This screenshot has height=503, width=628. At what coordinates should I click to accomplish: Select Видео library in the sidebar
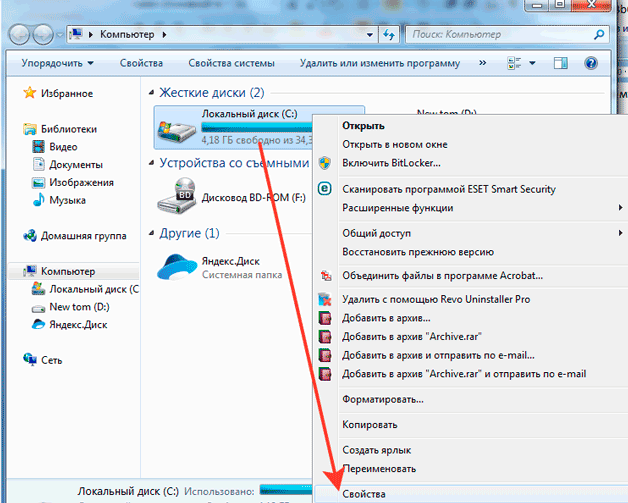pos(62,147)
